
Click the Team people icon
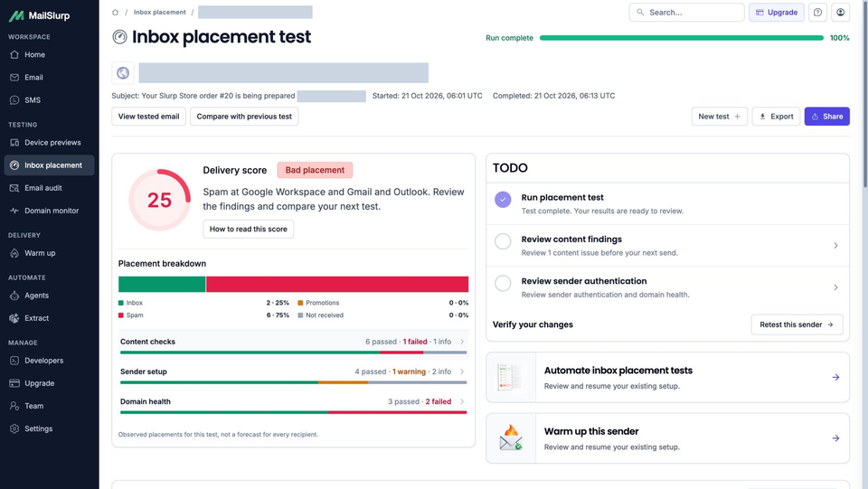(14, 406)
